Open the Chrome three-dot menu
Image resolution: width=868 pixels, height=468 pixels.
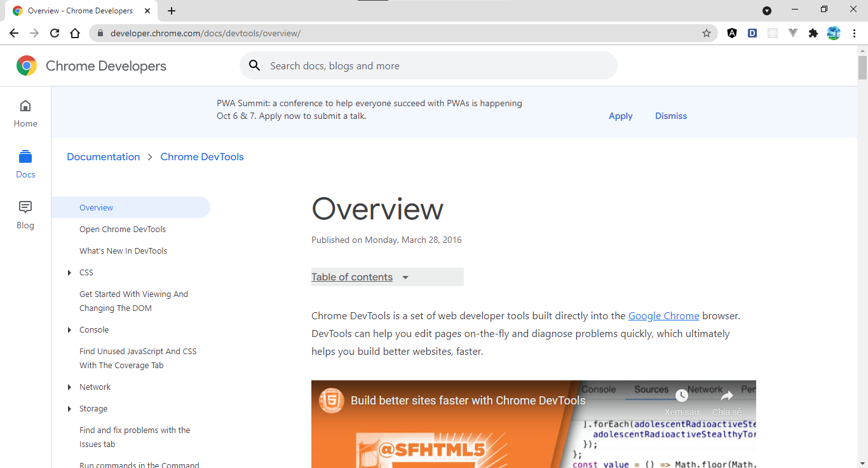[x=854, y=33]
